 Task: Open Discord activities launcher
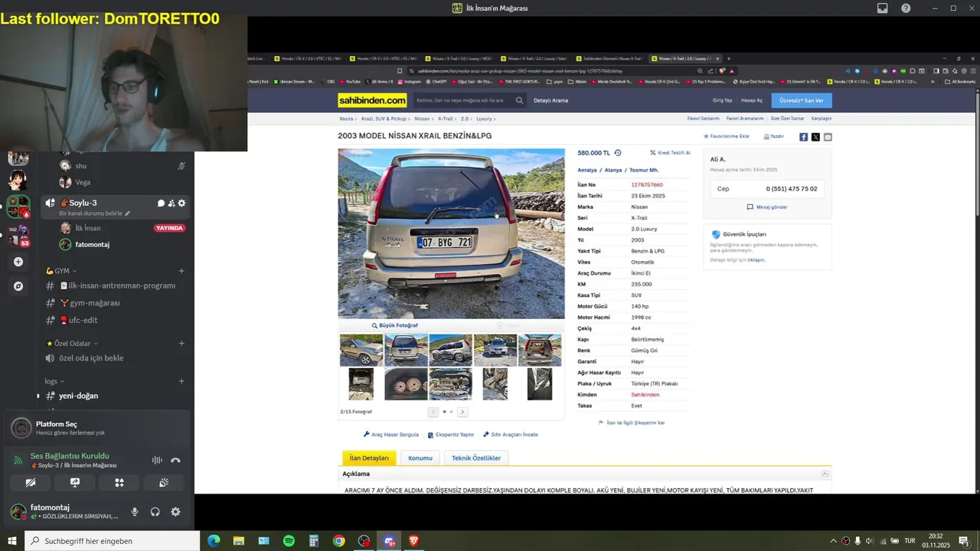pyautogui.click(x=119, y=483)
